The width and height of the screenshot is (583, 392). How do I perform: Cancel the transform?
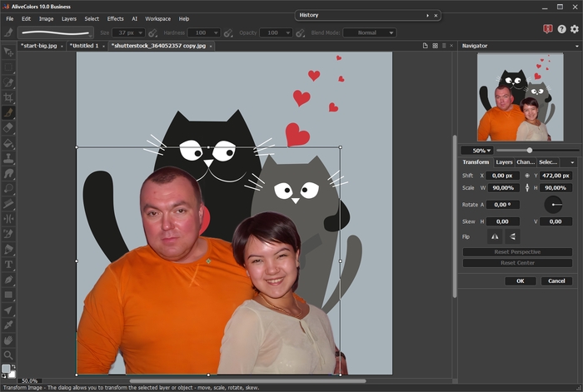point(556,281)
